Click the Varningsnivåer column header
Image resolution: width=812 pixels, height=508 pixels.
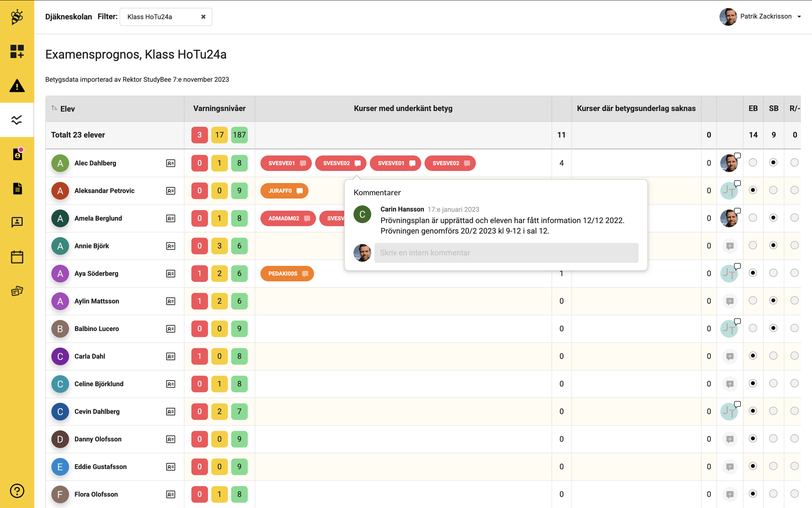pos(220,108)
